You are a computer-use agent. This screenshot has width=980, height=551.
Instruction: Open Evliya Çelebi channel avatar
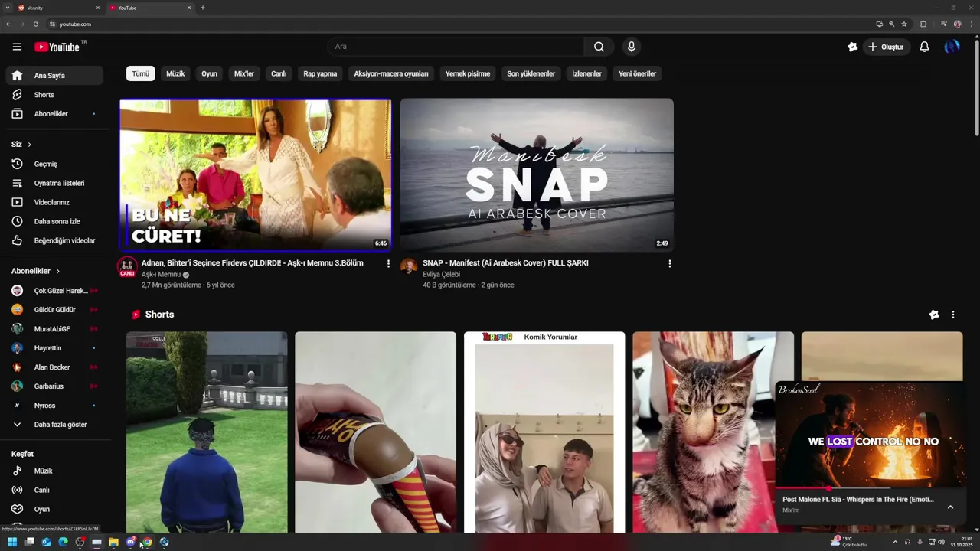409,266
